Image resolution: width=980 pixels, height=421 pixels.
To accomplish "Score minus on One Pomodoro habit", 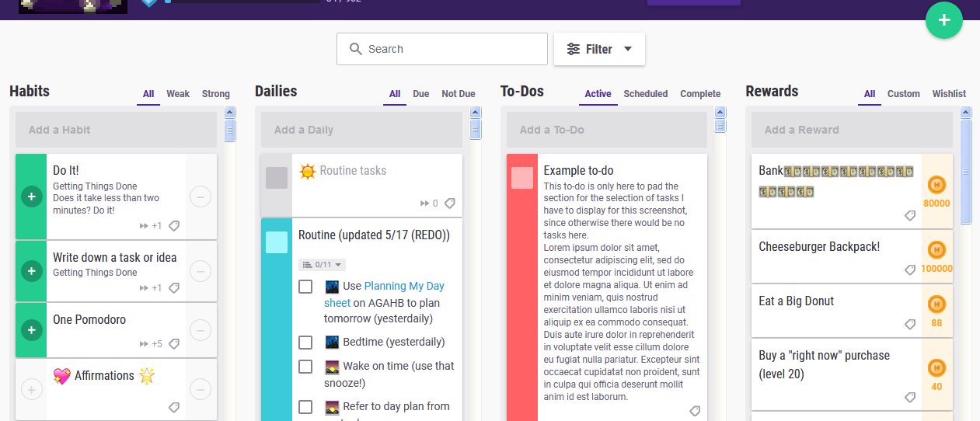I will click(x=201, y=330).
